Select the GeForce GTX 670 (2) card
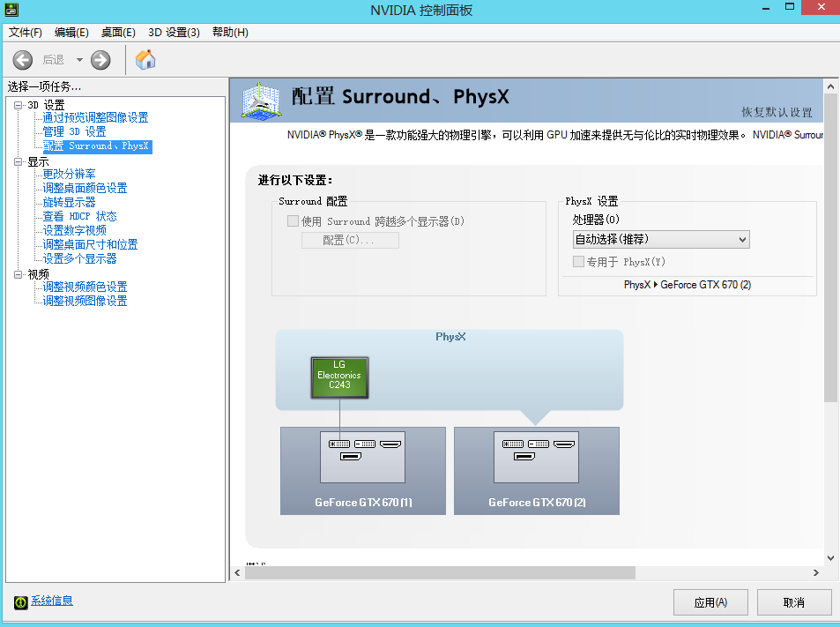Screen dimensions: 840x627 tap(536, 471)
